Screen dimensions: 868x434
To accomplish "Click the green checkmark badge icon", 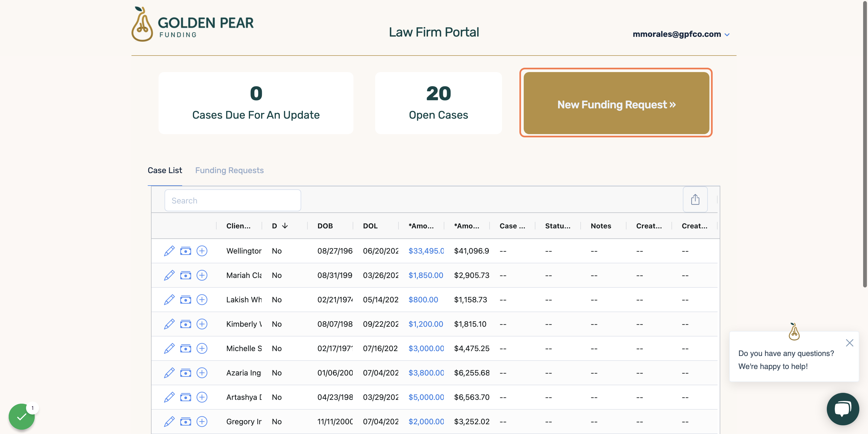I will [x=22, y=416].
